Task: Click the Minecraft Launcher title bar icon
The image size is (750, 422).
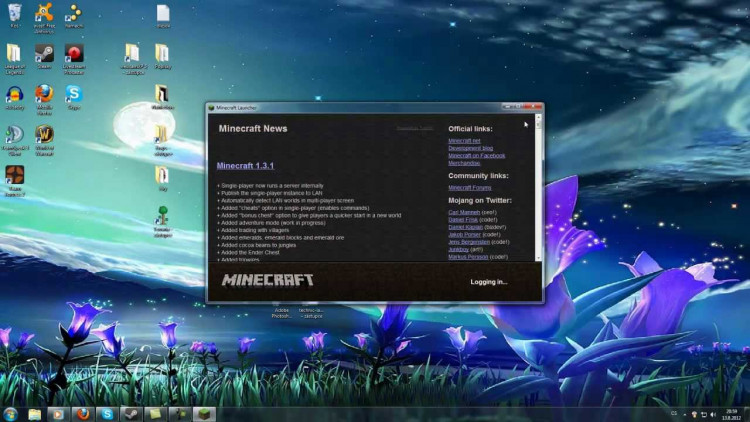Action: coord(211,108)
